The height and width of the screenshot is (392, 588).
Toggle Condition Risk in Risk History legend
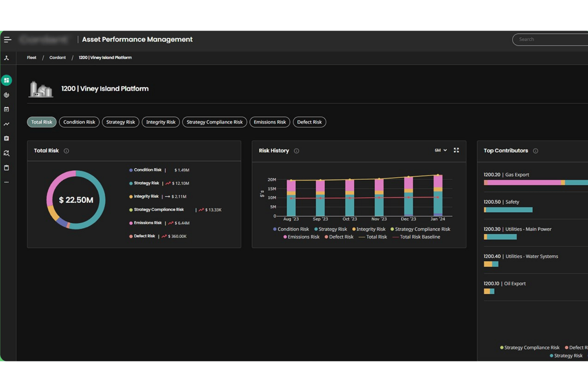pos(291,229)
